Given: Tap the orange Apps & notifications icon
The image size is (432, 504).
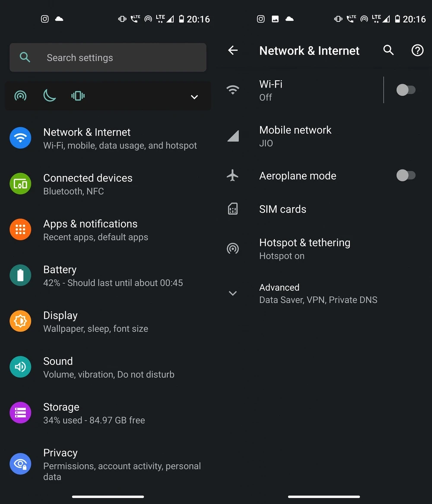Looking at the screenshot, I should point(20,229).
